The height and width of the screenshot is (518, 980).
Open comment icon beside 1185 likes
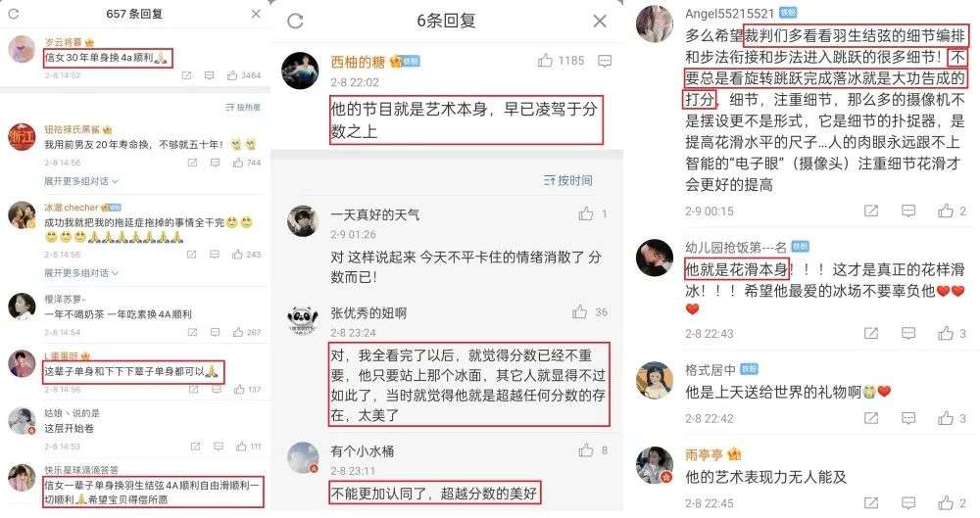tap(605, 62)
